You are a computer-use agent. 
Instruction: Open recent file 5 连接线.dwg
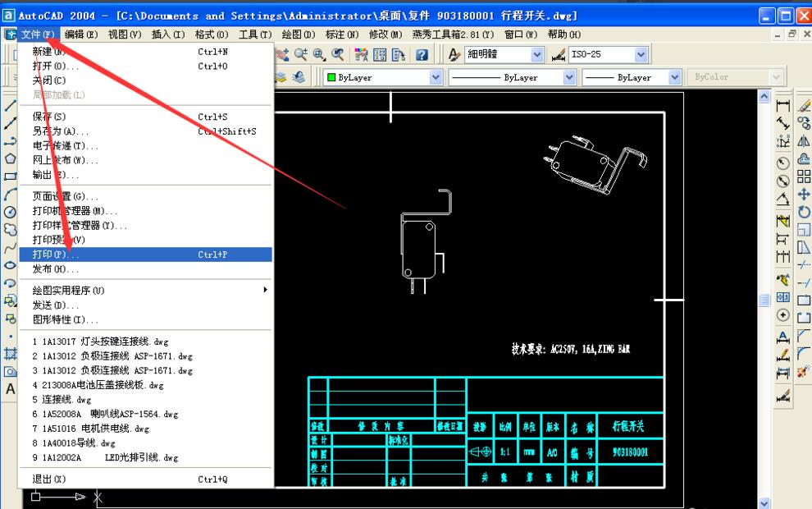(145, 400)
